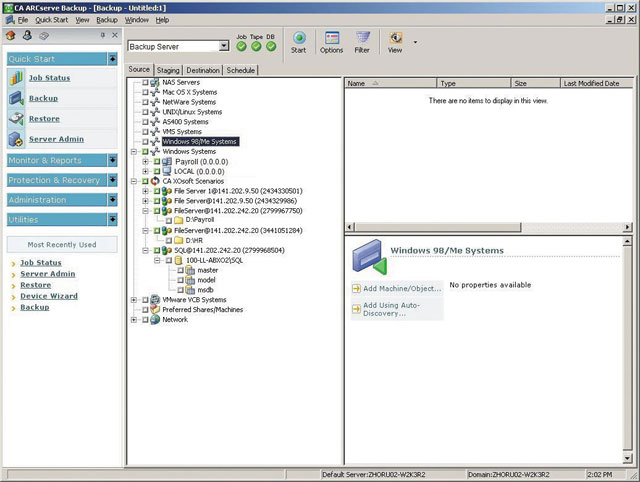Click the DB status green check indicator

click(x=271, y=47)
